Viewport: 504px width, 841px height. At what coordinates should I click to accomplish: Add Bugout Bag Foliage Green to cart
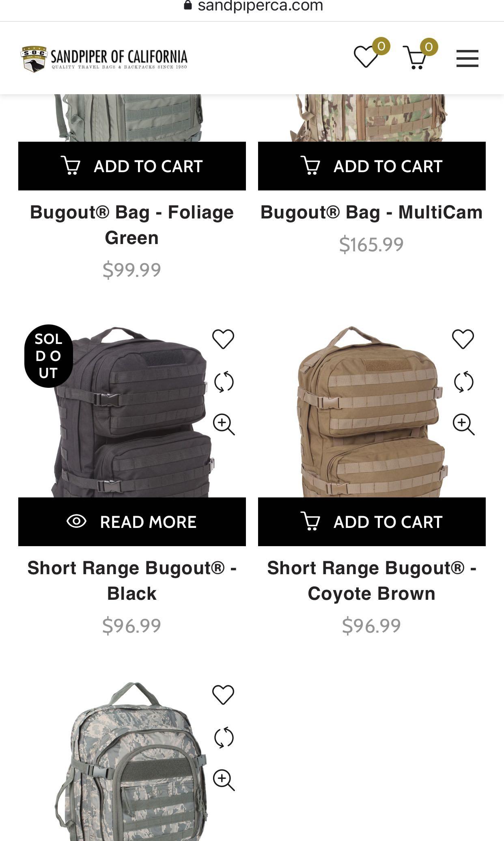[132, 166]
